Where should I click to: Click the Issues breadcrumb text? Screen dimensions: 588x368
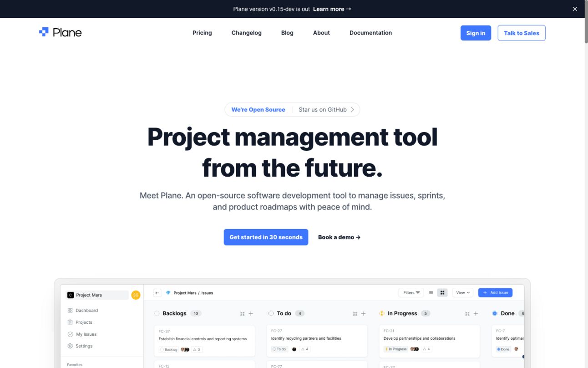tap(207, 293)
